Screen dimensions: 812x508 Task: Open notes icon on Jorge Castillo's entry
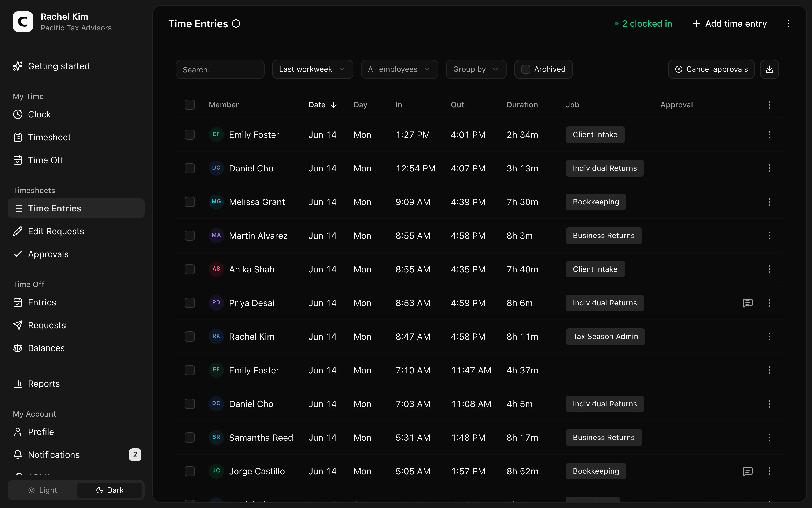coord(748,471)
